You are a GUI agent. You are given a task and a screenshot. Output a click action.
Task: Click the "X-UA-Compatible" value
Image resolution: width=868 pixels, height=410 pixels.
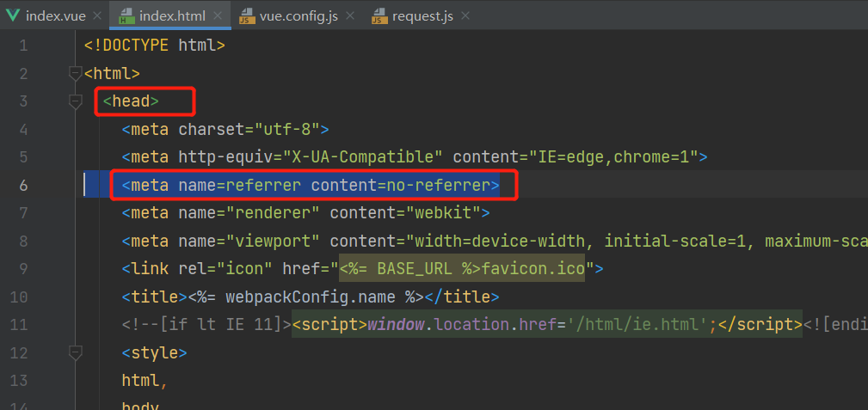click(362, 157)
